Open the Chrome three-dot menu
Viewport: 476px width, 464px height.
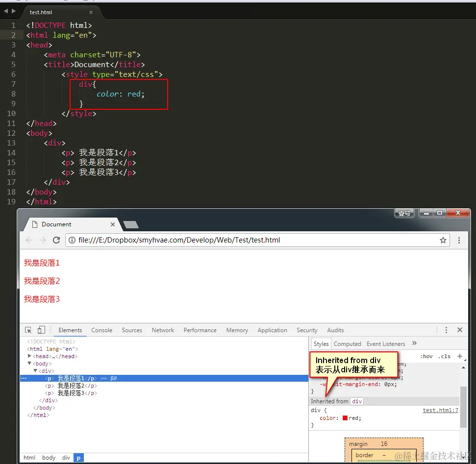pos(459,241)
